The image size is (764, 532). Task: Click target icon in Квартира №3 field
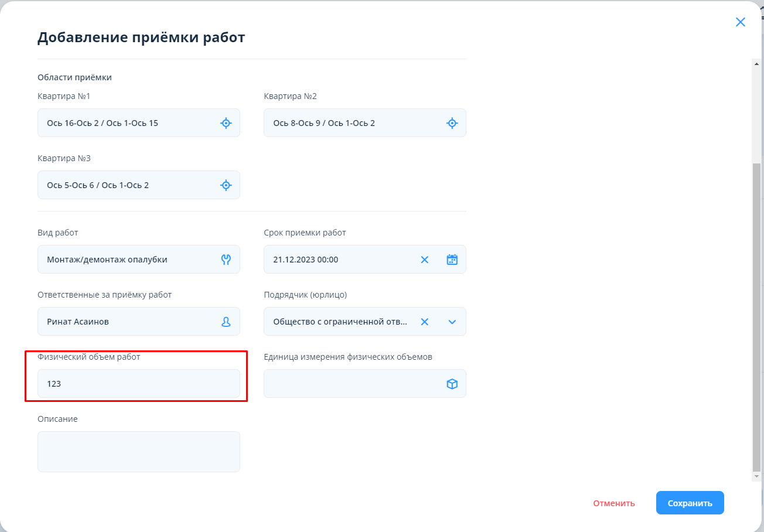point(226,185)
